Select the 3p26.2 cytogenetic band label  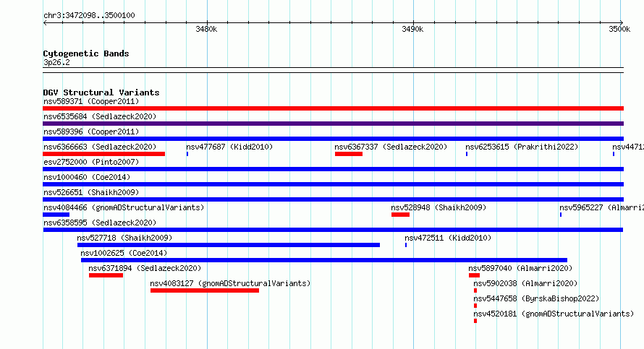pyautogui.click(x=56, y=62)
